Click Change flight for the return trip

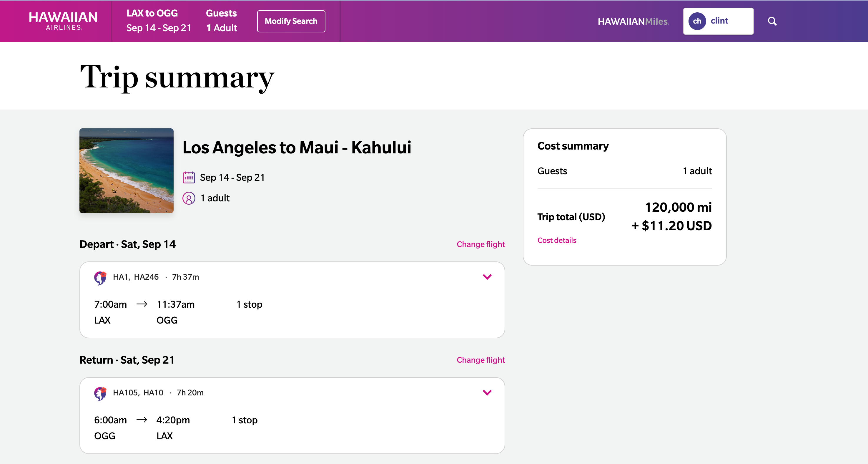pyautogui.click(x=481, y=360)
